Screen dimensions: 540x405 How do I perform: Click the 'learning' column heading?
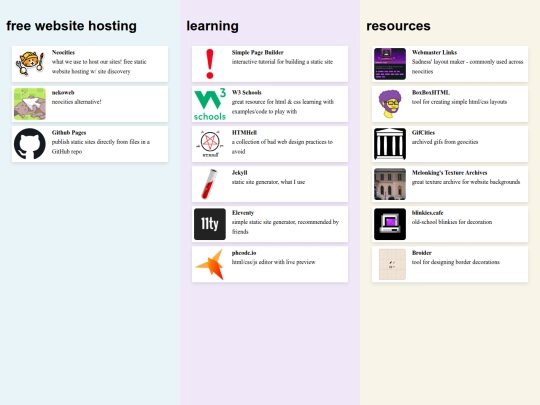212,26
